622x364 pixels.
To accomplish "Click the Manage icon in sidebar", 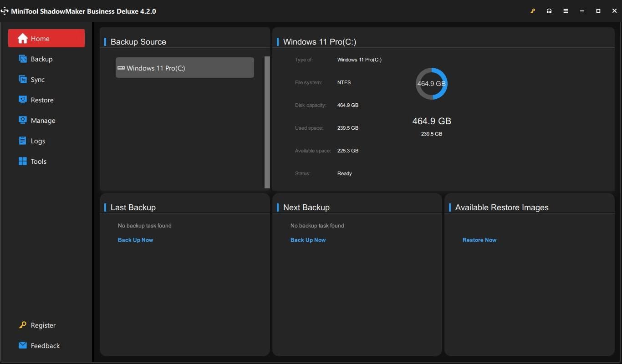I will [x=23, y=120].
